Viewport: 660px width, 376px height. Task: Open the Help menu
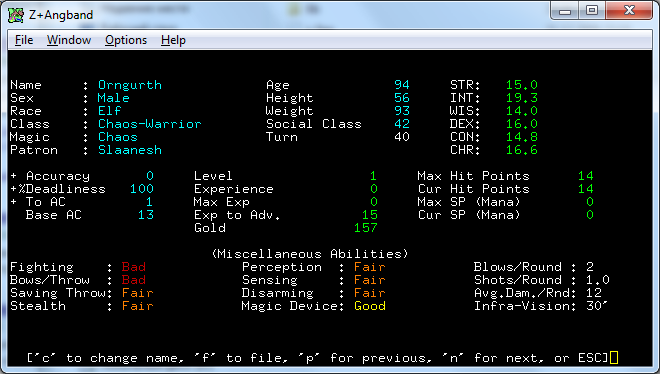(x=173, y=40)
